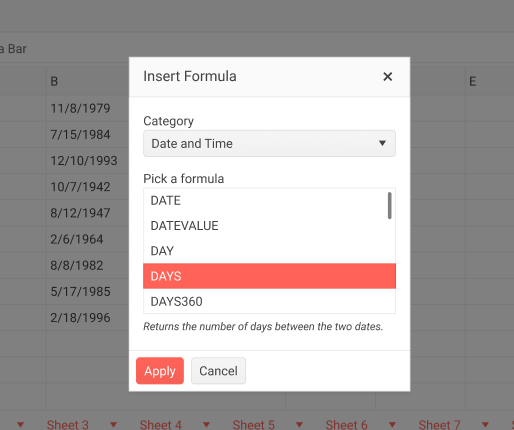Image resolution: width=514 pixels, height=430 pixels.
Task: Switch to the Sheet 4 tab
Action: pos(161,425)
